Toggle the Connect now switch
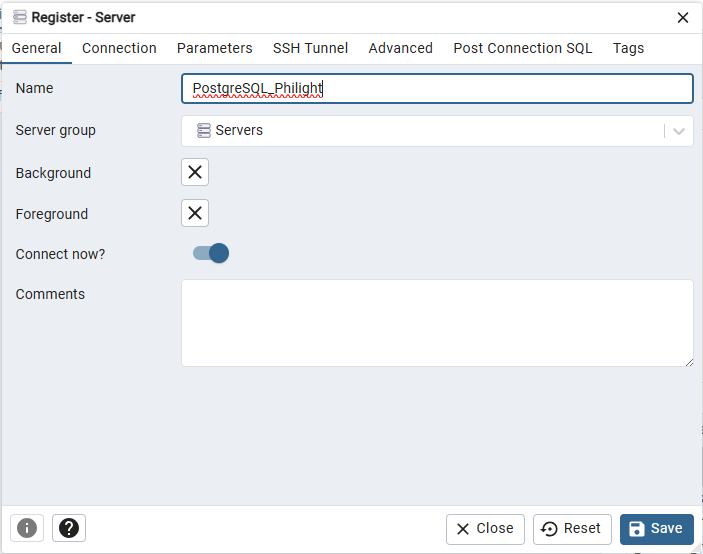Image resolution: width=703 pixels, height=554 pixels. click(211, 253)
